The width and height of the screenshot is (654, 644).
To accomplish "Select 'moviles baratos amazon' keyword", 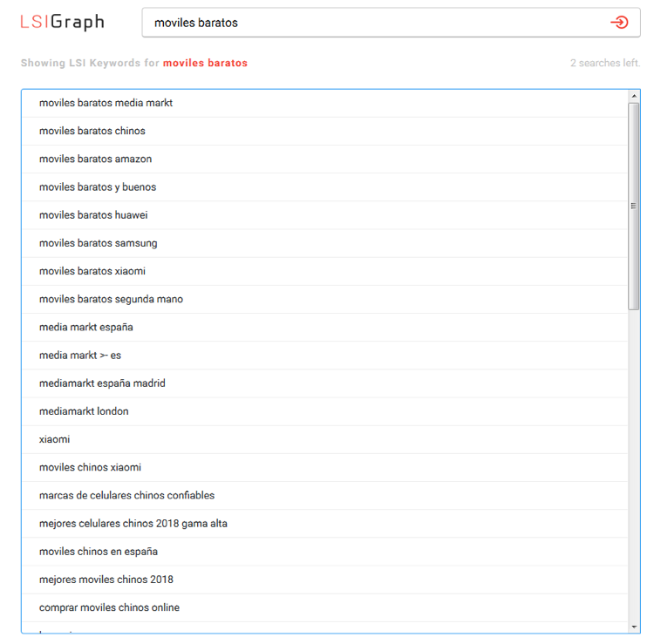I will 325,159.
